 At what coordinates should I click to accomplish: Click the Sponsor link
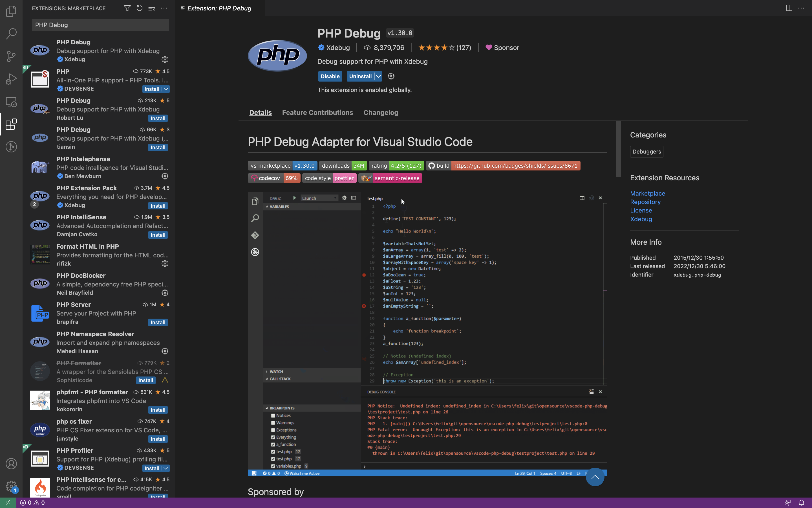point(502,48)
